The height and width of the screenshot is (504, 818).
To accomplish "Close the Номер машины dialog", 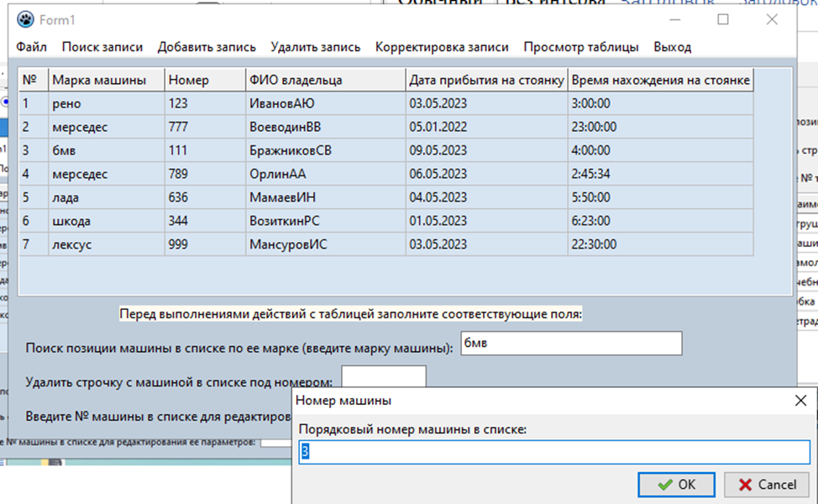I will pos(800,401).
